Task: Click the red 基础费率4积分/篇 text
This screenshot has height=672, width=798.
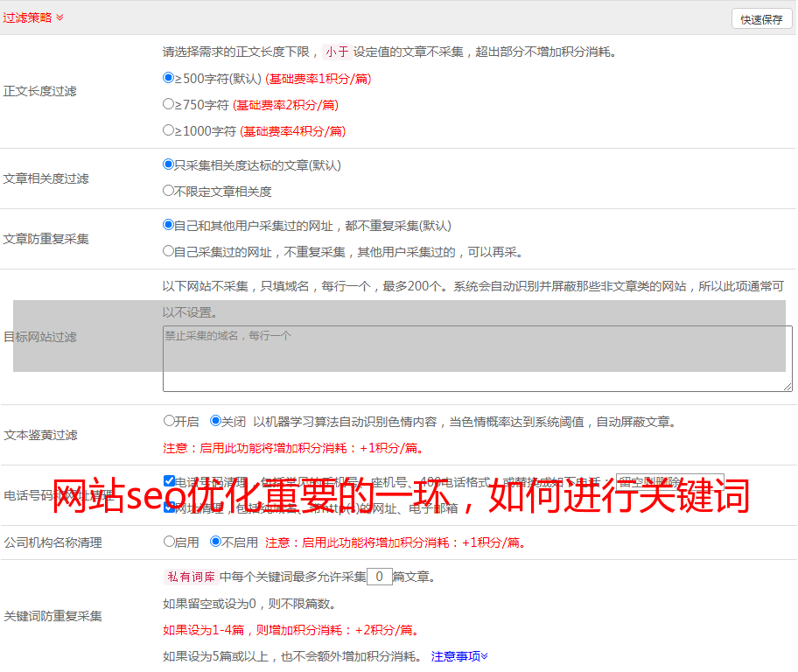Action: pyautogui.click(x=292, y=131)
